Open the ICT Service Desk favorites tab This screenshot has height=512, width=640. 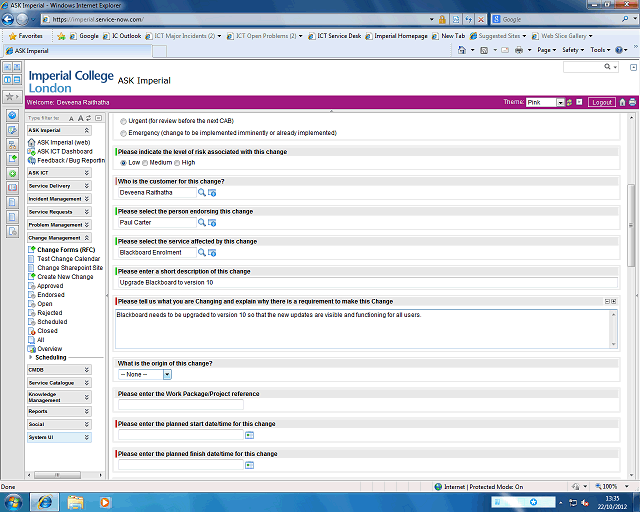pyautogui.click(x=340, y=36)
